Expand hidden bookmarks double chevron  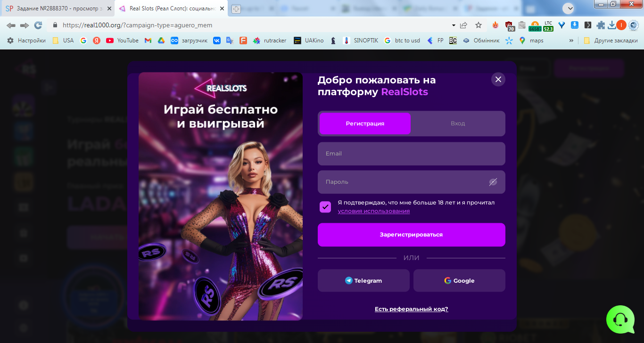coord(571,41)
